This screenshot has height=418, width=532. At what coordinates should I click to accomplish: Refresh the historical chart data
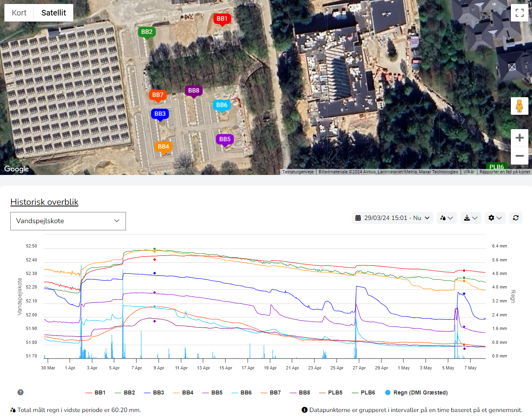coord(516,218)
